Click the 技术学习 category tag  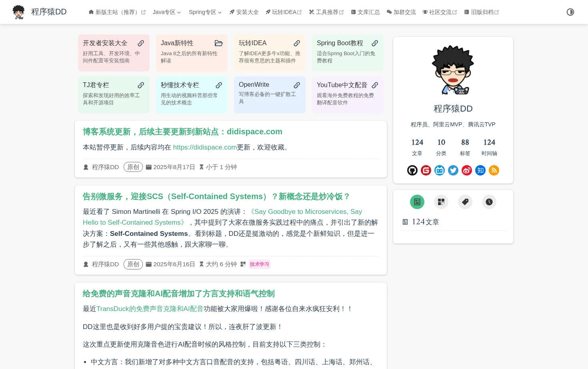pyautogui.click(x=260, y=264)
